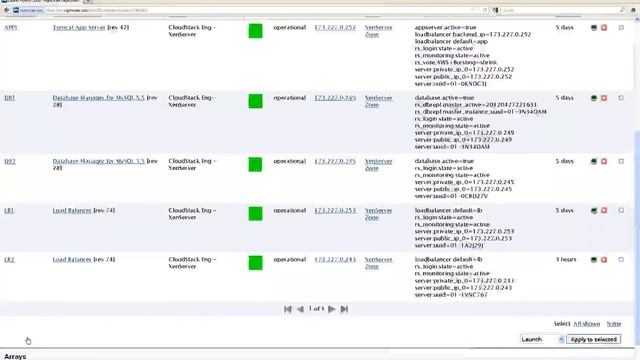Click the red terminate icon for APP1
The image size is (640, 360).
(604, 28)
